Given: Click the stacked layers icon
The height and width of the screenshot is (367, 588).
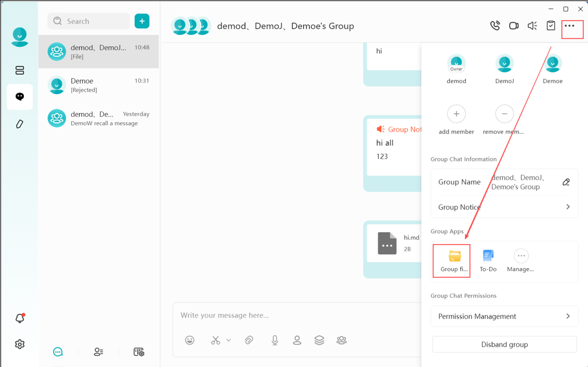Looking at the screenshot, I should click(x=319, y=340).
